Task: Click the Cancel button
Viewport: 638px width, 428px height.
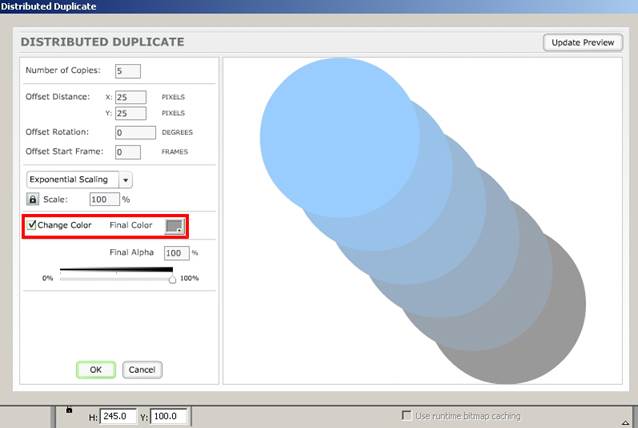Action: click(x=142, y=370)
